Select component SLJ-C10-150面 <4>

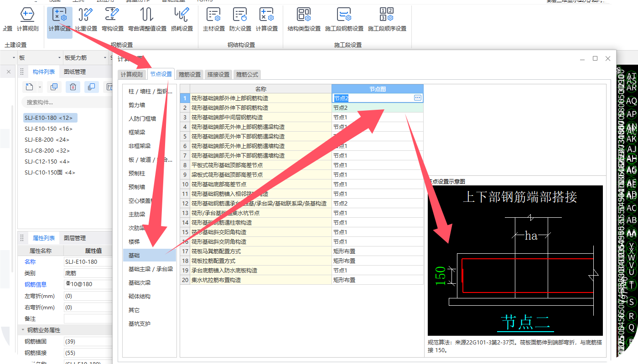(x=50, y=173)
